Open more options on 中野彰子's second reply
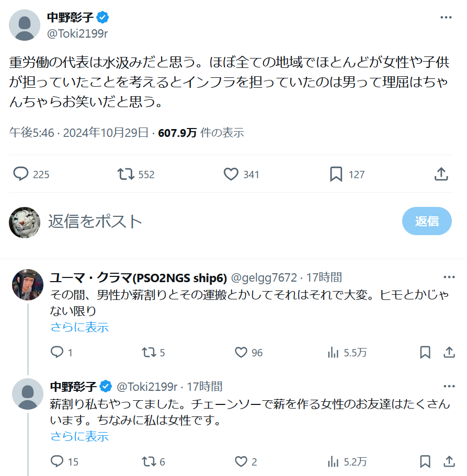Image resolution: width=467 pixels, height=476 pixels. coord(449,386)
